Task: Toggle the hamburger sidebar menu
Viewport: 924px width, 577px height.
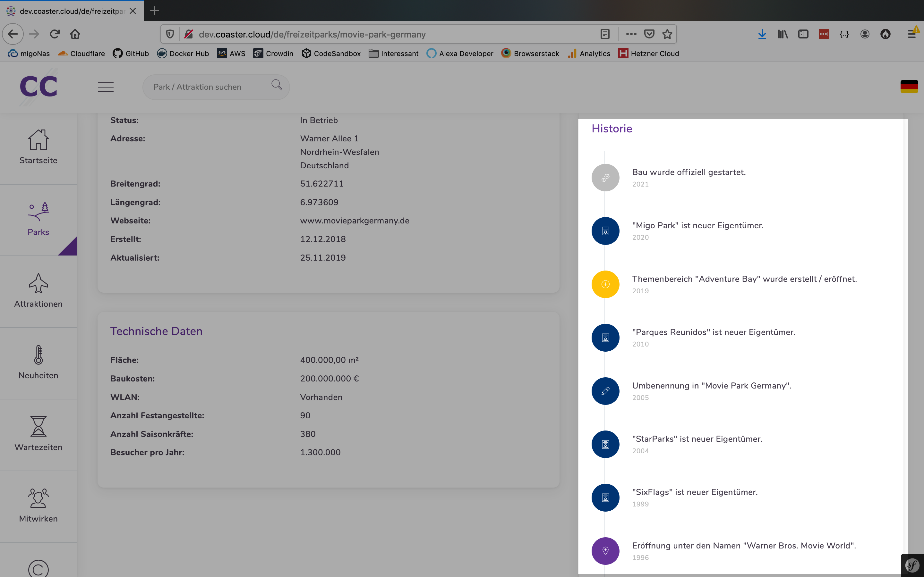Action: pos(106,87)
